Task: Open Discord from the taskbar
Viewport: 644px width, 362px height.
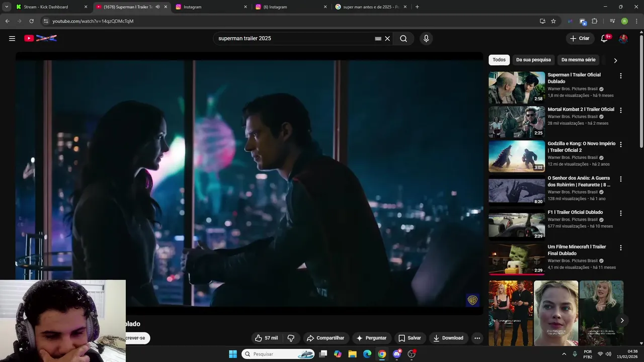Action: pos(397,354)
